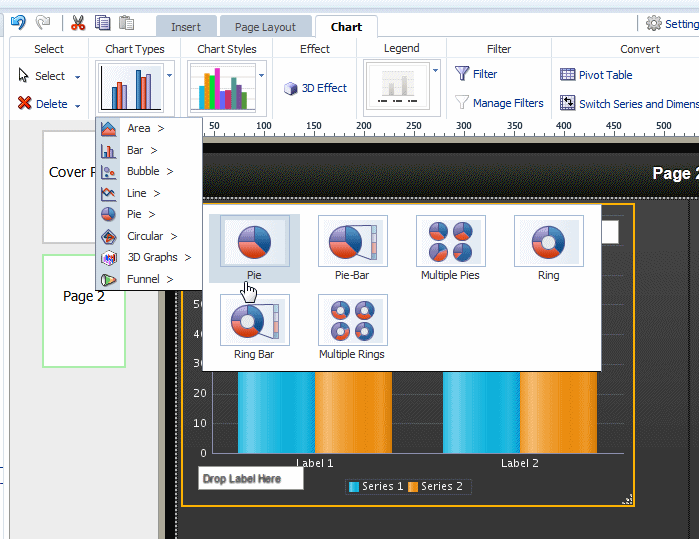The height and width of the screenshot is (539, 699).
Task: Open Settings gear icon
Action: (x=654, y=23)
